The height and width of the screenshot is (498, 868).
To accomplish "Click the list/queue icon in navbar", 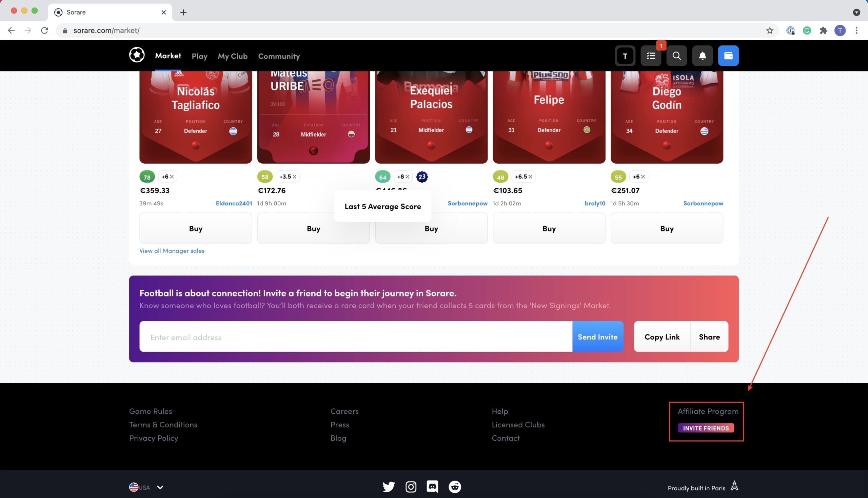I will [650, 55].
